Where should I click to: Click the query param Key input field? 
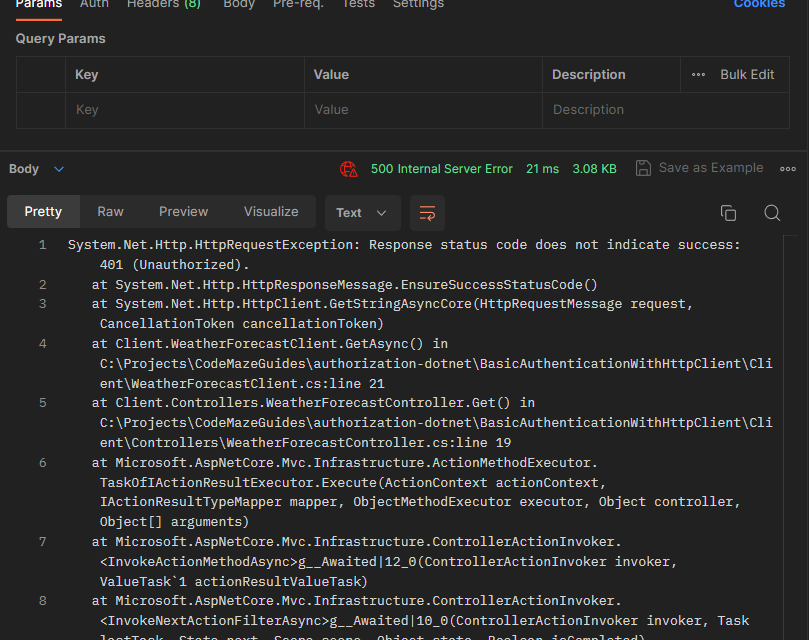click(x=185, y=110)
